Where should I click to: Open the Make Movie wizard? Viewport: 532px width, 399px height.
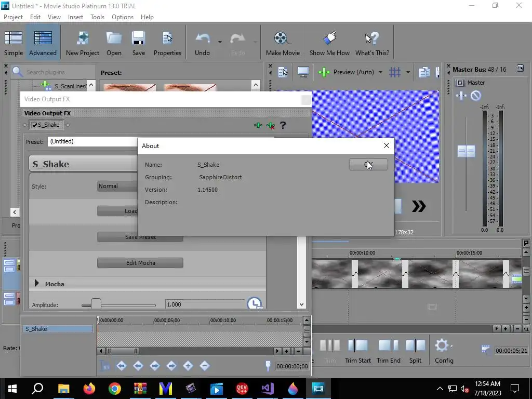283,43
